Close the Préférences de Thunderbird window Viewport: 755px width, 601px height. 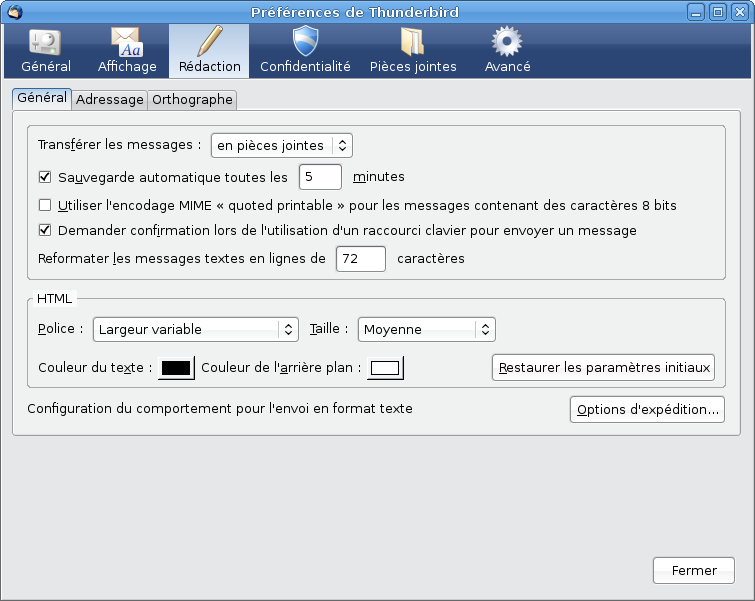click(740, 12)
